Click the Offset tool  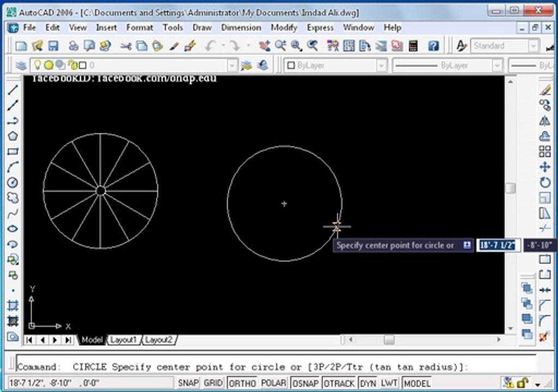click(544, 136)
